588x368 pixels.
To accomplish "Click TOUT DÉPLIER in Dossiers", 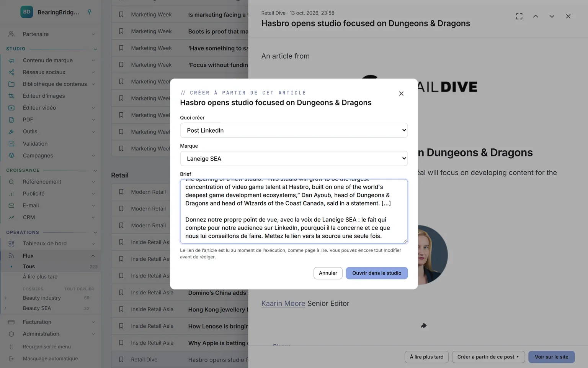I will point(79,289).
